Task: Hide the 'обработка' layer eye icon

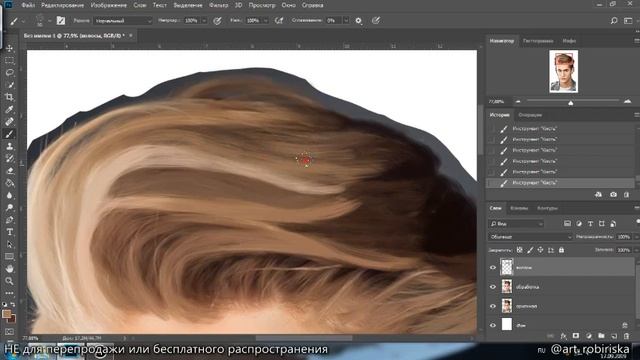Action: click(x=493, y=287)
